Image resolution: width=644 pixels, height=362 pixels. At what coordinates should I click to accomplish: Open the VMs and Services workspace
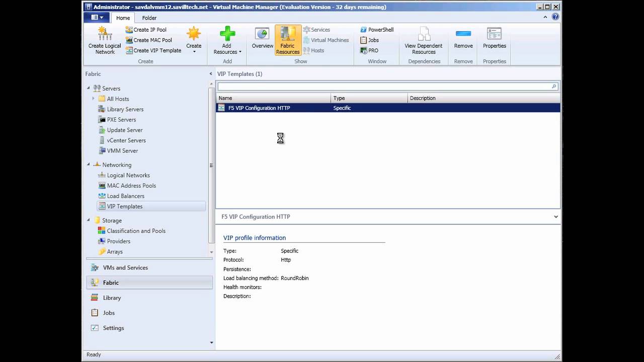click(x=149, y=267)
